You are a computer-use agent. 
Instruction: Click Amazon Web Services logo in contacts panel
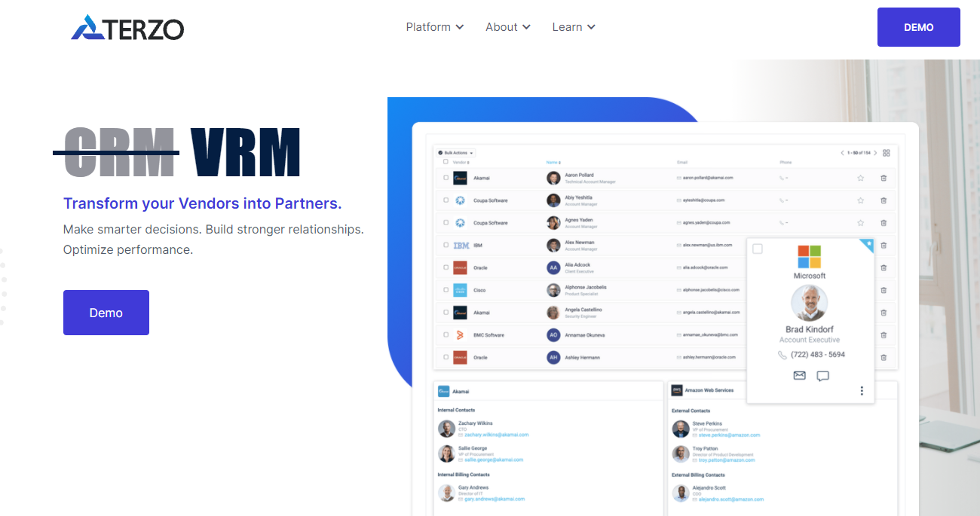click(677, 391)
